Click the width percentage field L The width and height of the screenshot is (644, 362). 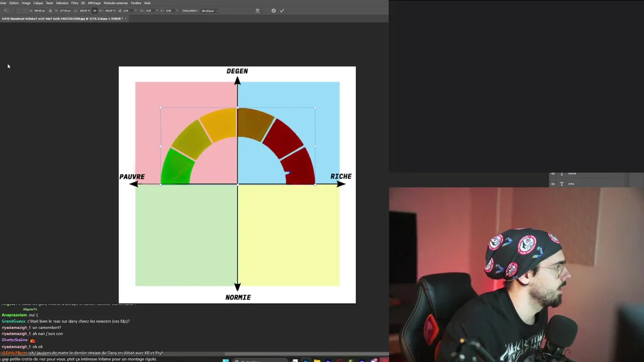coord(85,11)
